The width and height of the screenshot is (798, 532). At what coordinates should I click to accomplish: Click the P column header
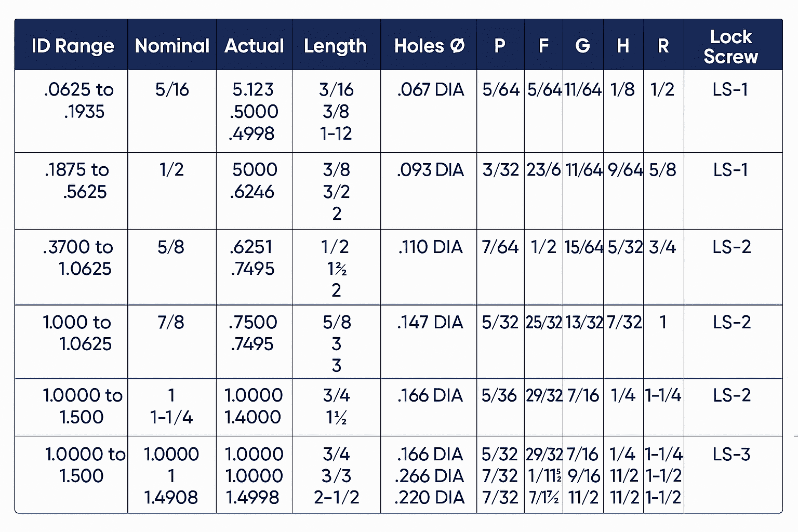[x=500, y=46]
